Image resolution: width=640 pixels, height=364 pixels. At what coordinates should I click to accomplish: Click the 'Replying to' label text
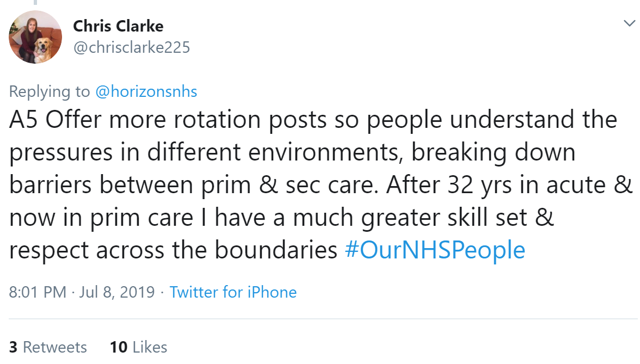50,91
